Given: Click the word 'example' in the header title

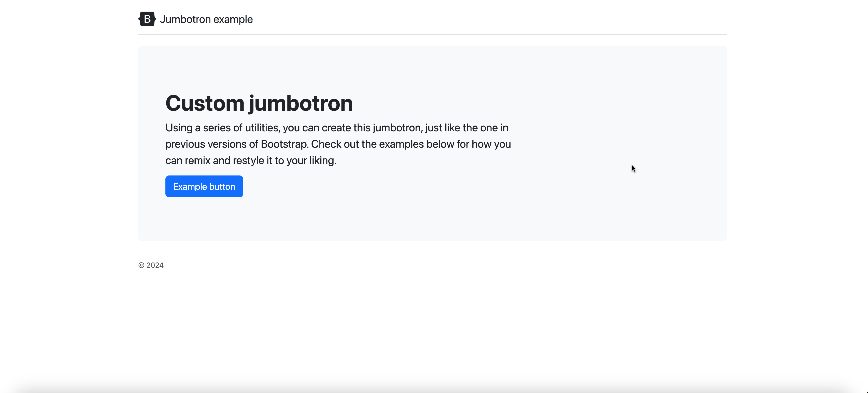Looking at the screenshot, I should (233, 19).
